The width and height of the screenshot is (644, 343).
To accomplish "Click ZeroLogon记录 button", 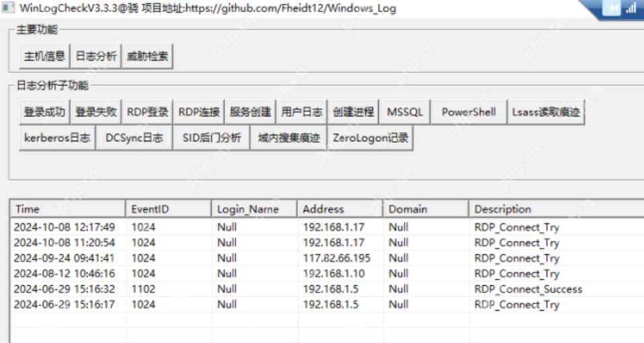I will pos(370,139).
